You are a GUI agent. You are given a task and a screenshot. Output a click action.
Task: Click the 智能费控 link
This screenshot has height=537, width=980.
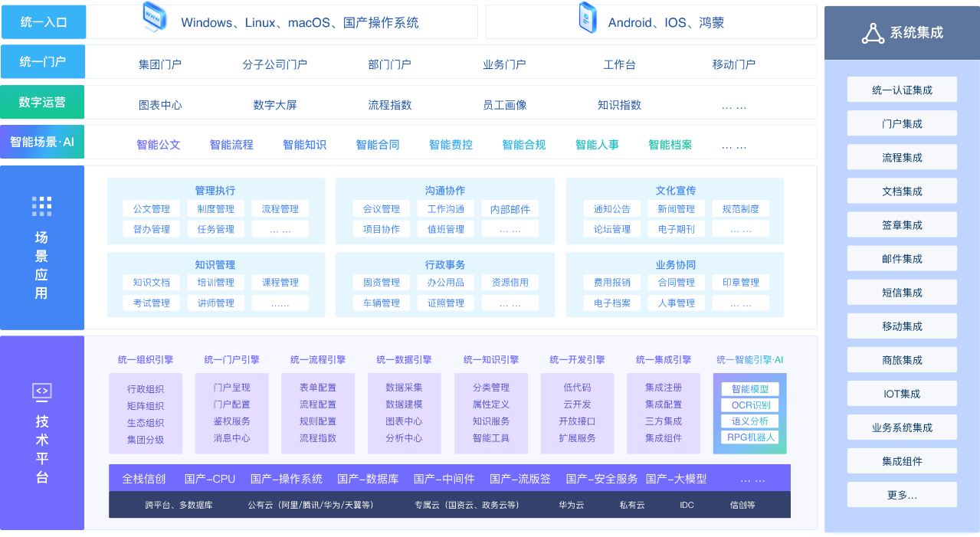[x=451, y=144]
